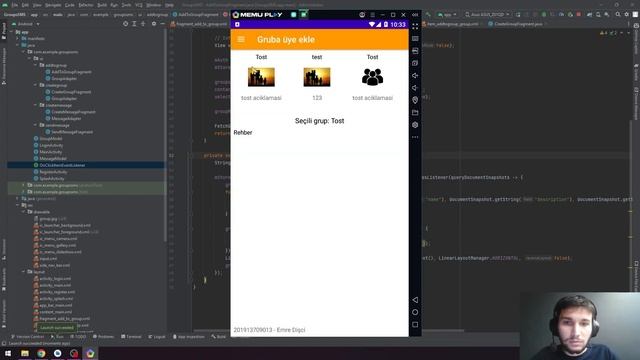Open the Problems tool window
Viewport: 640px width, 360px height.
(x=104, y=337)
